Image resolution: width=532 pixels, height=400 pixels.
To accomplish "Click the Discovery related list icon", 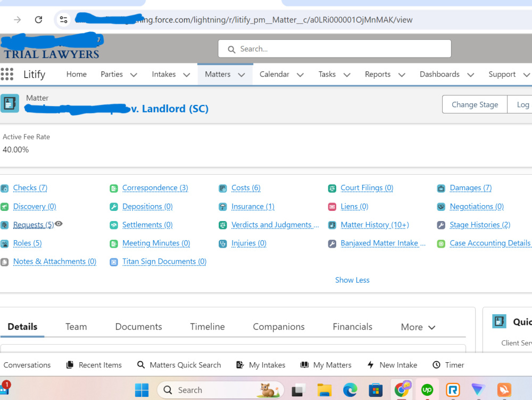I will [x=4, y=207].
